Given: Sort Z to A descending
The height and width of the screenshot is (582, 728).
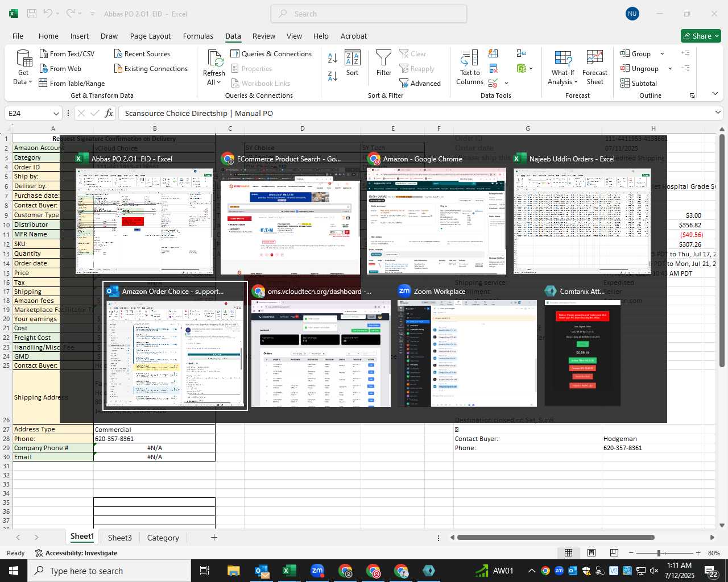Looking at the screenshot, I should tap(333, 76).
